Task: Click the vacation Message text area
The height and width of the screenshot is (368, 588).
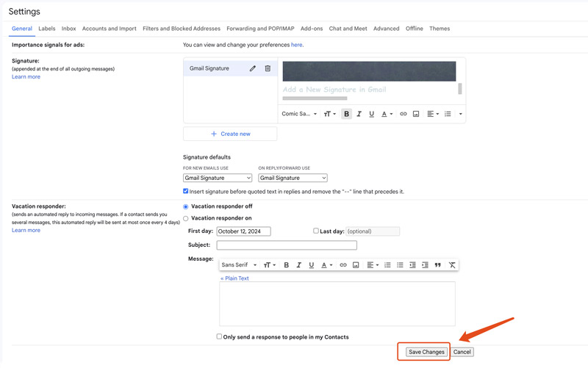Action: [337, 303]
